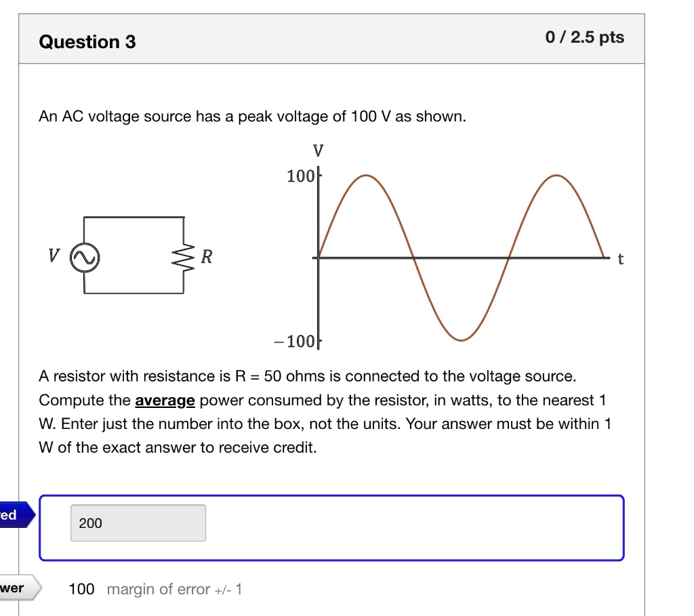Click the -100 label on the graph
This screenshot has width=694, height=616.
[x=298, y=341]
